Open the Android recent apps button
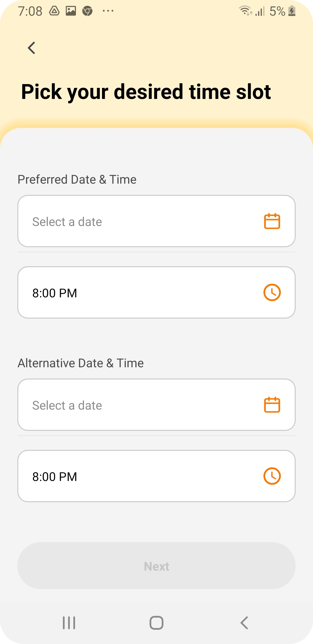Image resolution: width=313 pixels, height=644 pixels. (x=69, y=623)
